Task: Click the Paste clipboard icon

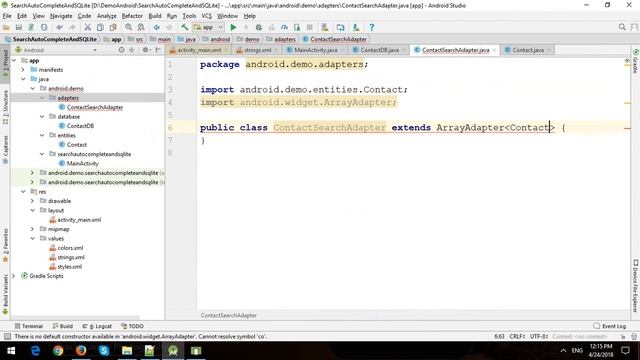Action: (113, 27)
